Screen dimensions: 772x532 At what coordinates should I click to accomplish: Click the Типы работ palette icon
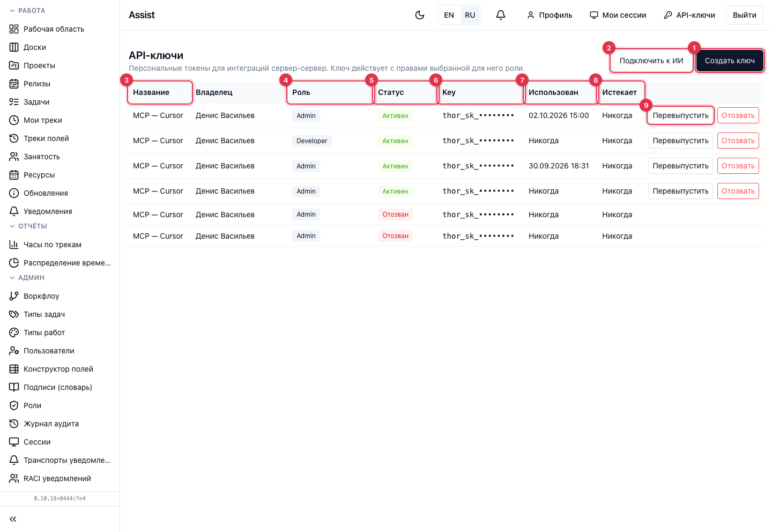(14, 332)
